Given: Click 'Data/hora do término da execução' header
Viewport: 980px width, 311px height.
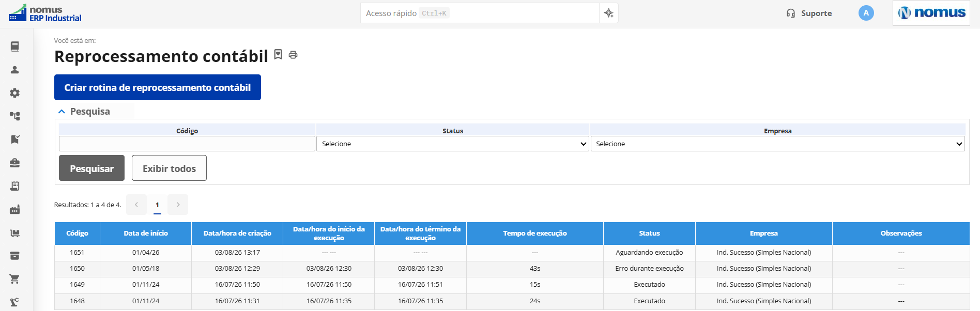Looking at the screenshot, I should [420, 233].
